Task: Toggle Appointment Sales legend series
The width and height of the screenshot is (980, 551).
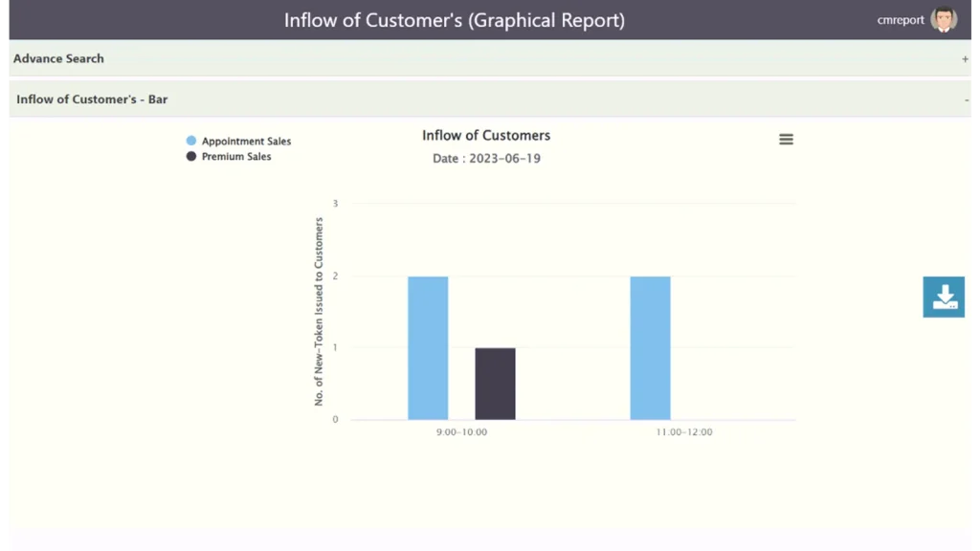Action: pos(246,142)
